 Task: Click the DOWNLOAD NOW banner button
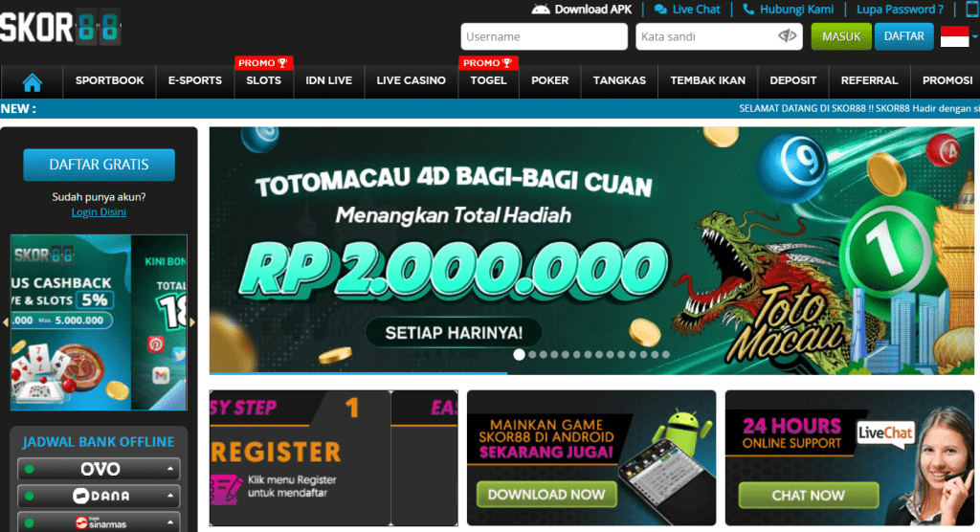(x=546, y=495)
